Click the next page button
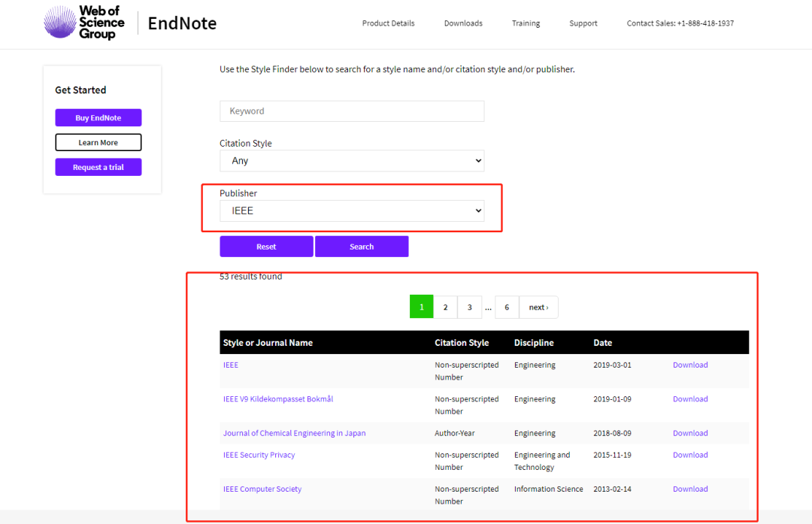This screenshot has width=812, height=524. pyautogui.click(x=538, y=307)
